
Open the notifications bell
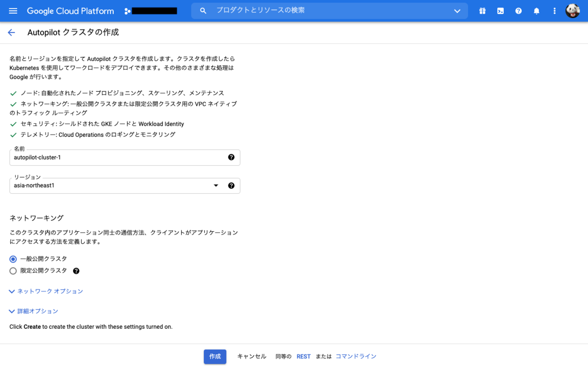537,11
